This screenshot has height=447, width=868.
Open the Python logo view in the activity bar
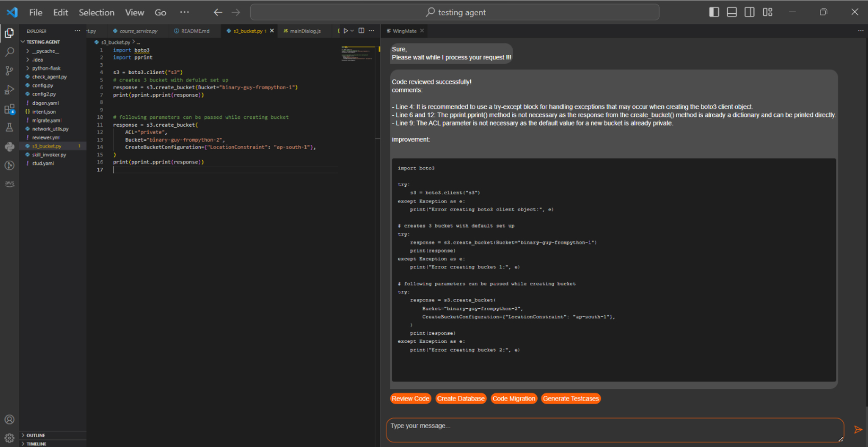click(x=9, y=146)
